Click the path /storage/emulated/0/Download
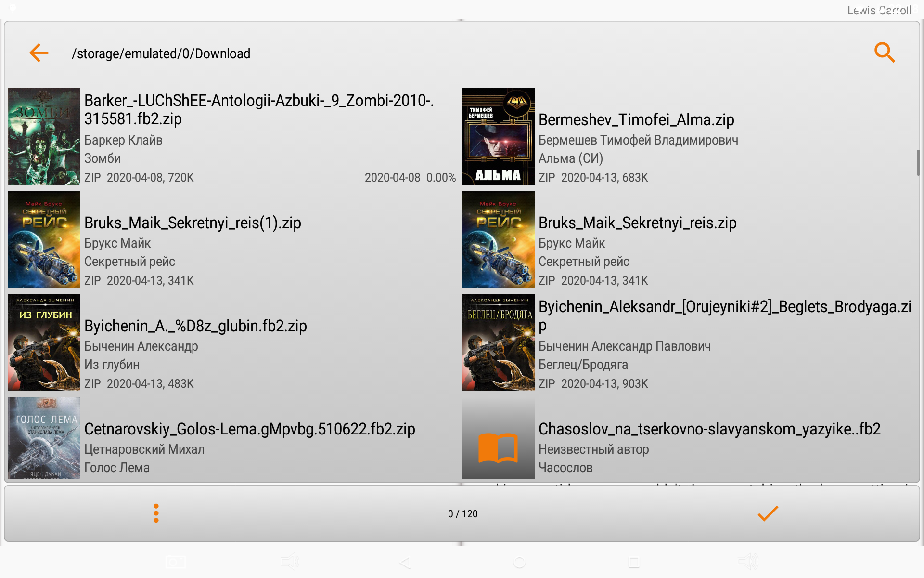The width and height of the screenshot is (924, 578). click(x=161, y=53)
